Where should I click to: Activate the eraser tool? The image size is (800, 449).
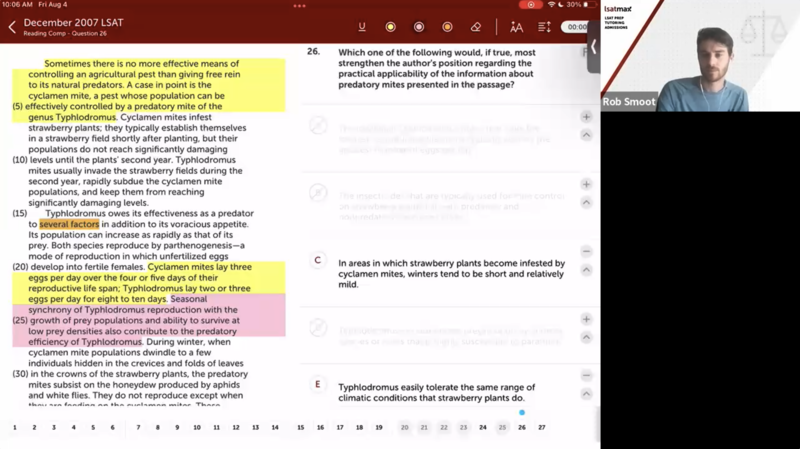click(x=476, y=27)
